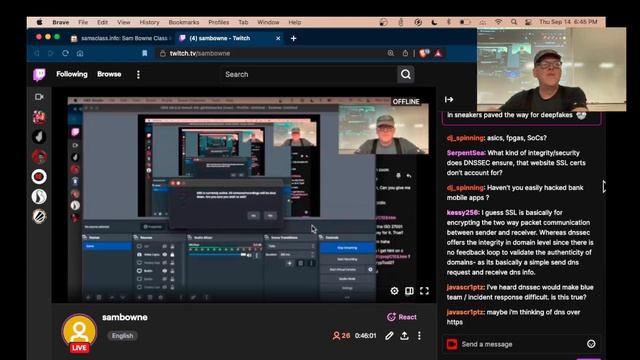Go back with the browser back arrow
The image size is (640, 360).
tap(37, 53)
